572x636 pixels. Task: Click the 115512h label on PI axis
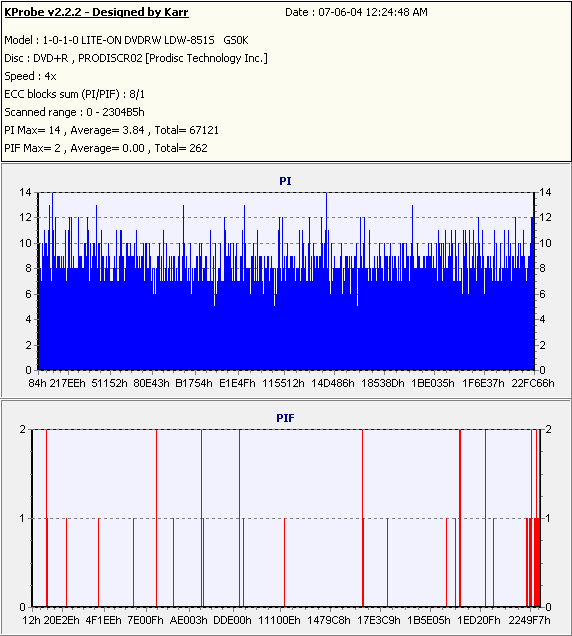[x=283, y=383]
